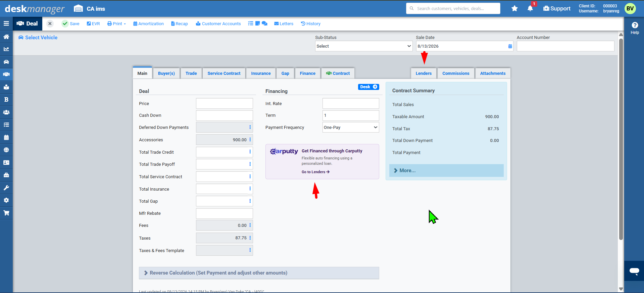Open the customers group sidebar icon
This screenshot has height=293, width=644.
6,112
